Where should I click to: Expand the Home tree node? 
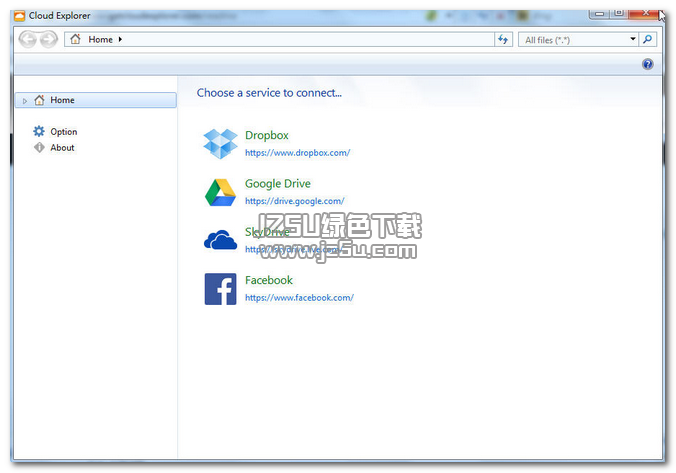tap(25, 100)
